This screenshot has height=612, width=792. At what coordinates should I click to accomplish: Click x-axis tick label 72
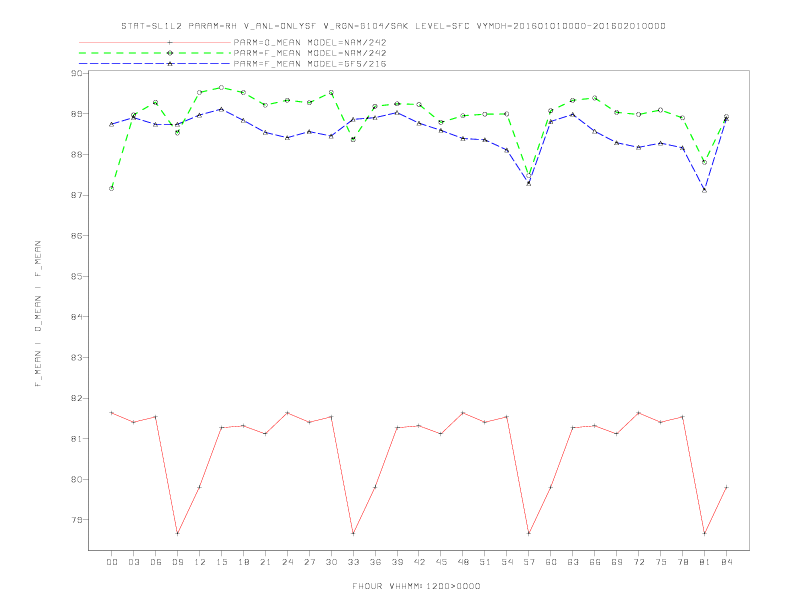(639, 562)
